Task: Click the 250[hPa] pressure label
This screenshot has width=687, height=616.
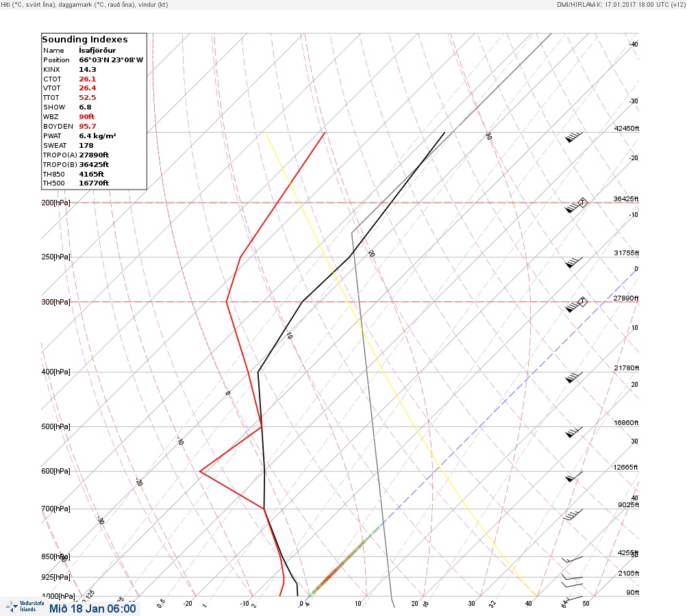Action: (55, 257)
